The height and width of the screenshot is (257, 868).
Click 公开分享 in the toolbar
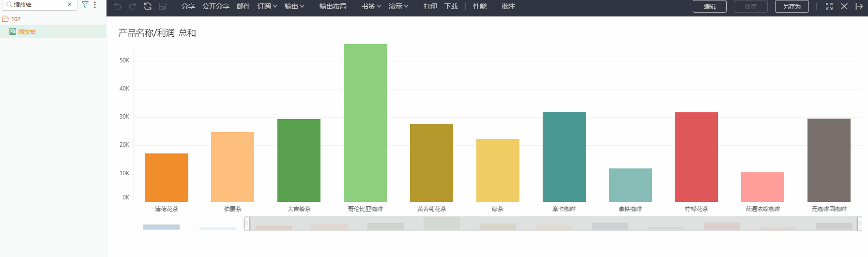tap(216, 6)
